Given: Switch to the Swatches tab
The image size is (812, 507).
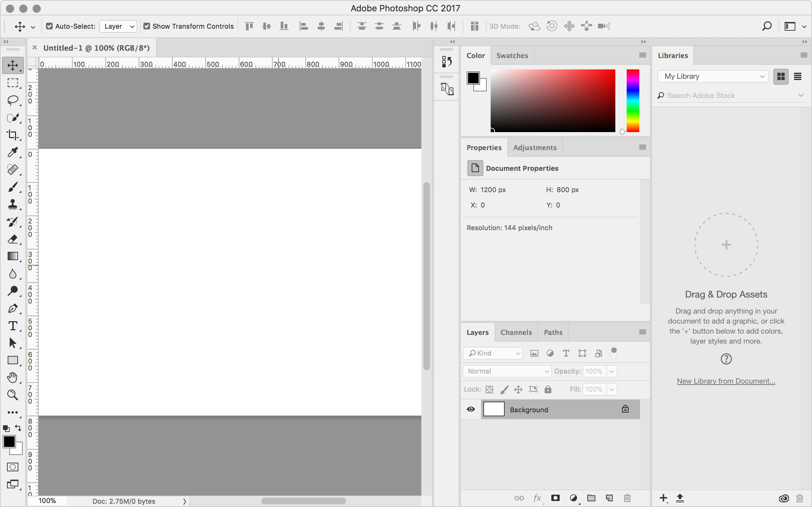Looking at the screenshot, I should coord(512,55).
